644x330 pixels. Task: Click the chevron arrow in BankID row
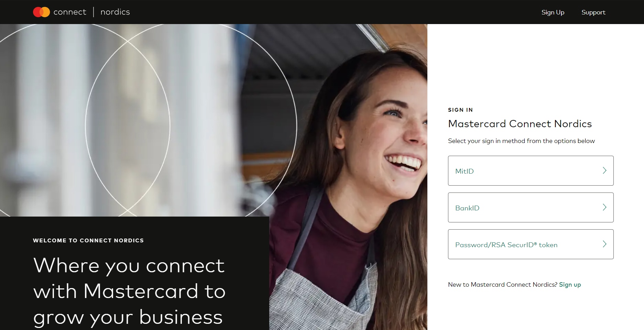coord(604,207)
